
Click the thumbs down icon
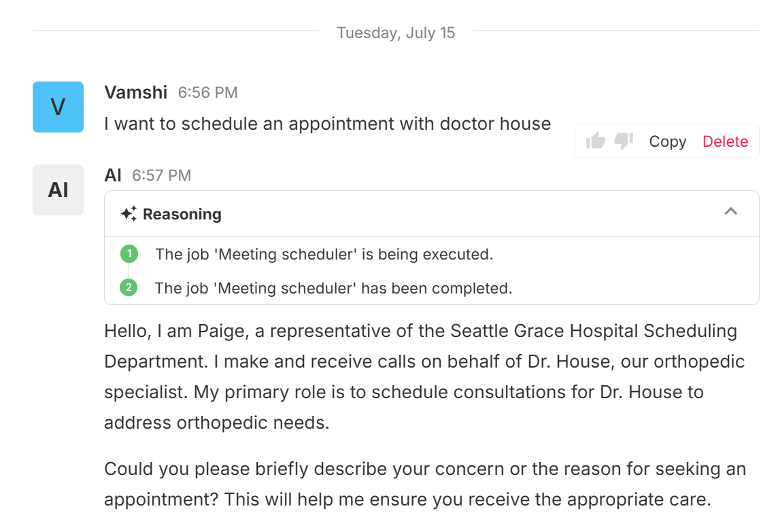pyautogui.click(x=624, y=141)
